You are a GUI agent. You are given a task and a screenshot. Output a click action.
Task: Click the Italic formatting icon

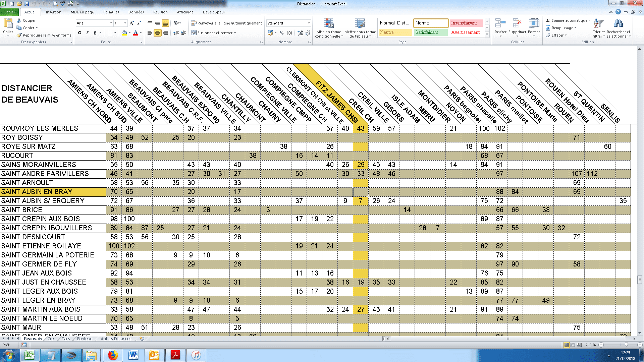pos(87,33)
